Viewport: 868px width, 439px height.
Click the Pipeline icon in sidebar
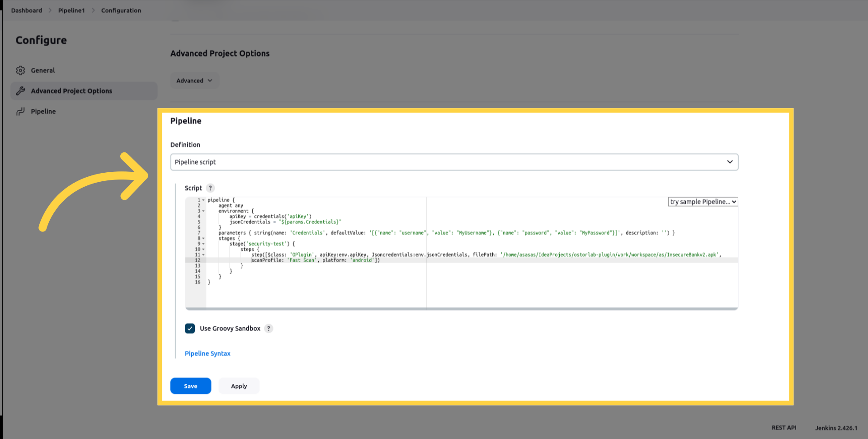20,112
